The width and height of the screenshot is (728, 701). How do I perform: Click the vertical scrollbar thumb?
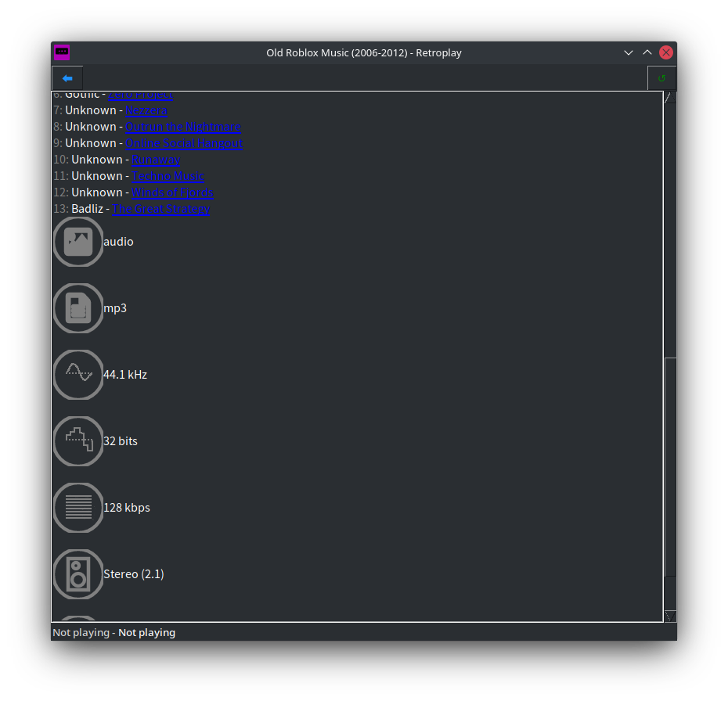click(x=670, y=467)
